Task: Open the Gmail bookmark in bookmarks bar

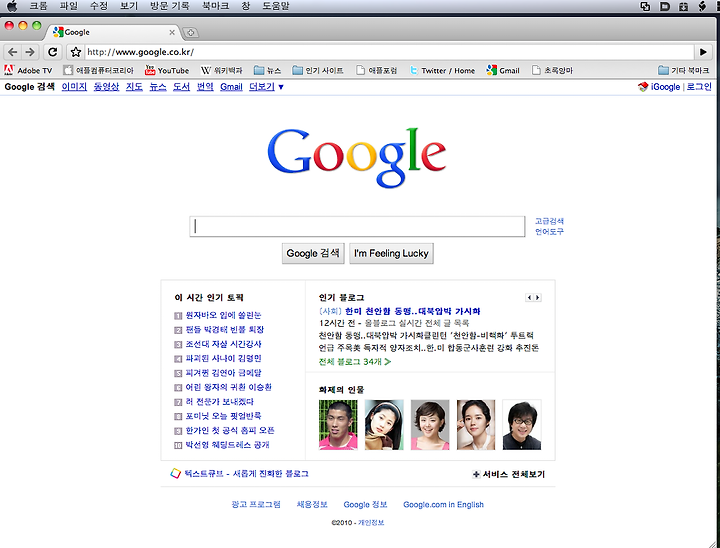Action: [503, 70]
